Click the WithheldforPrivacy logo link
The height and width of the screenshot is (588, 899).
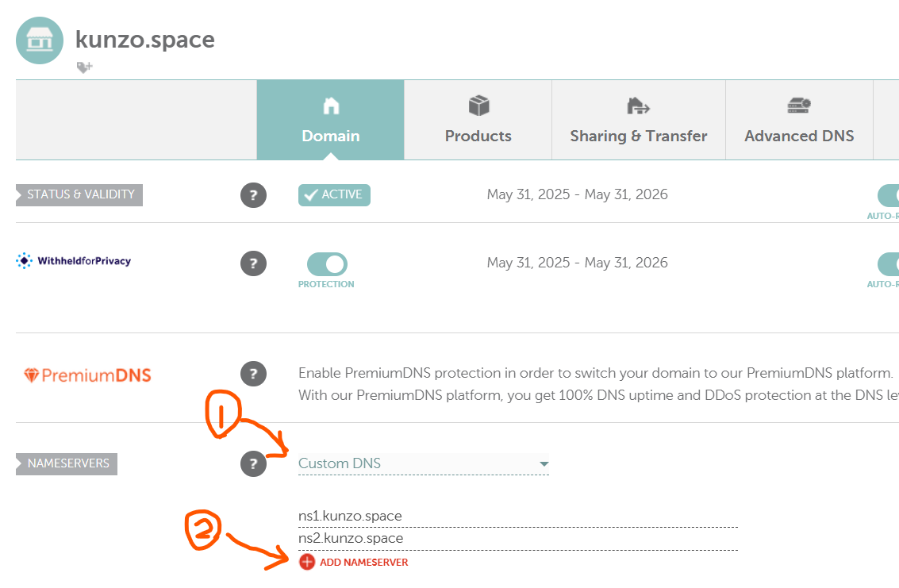(74, 261)
